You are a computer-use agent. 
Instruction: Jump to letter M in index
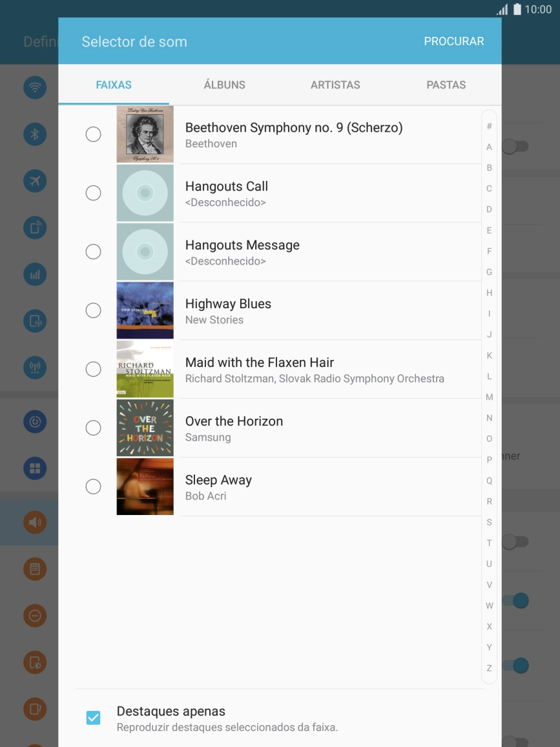coord(489,397)
